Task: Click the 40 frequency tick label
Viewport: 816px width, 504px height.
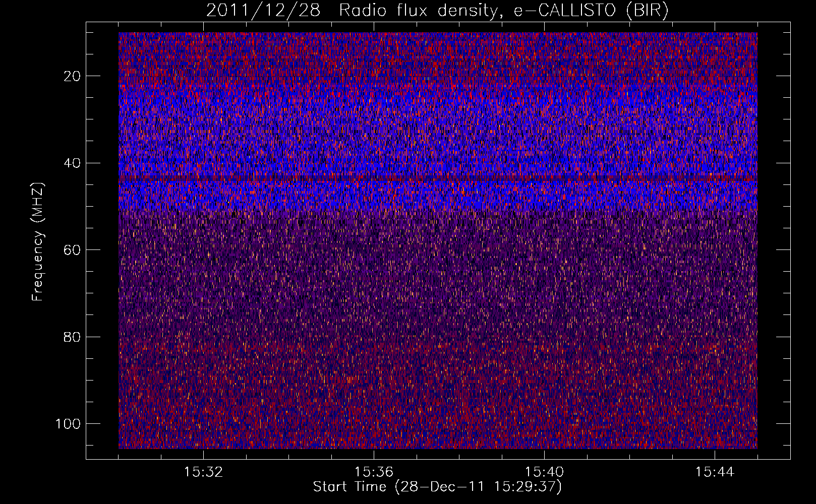Action: pos(73,163)
